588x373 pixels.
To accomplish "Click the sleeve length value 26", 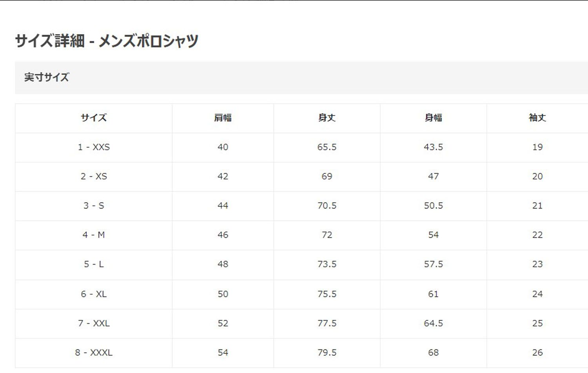I will (537, 353).
